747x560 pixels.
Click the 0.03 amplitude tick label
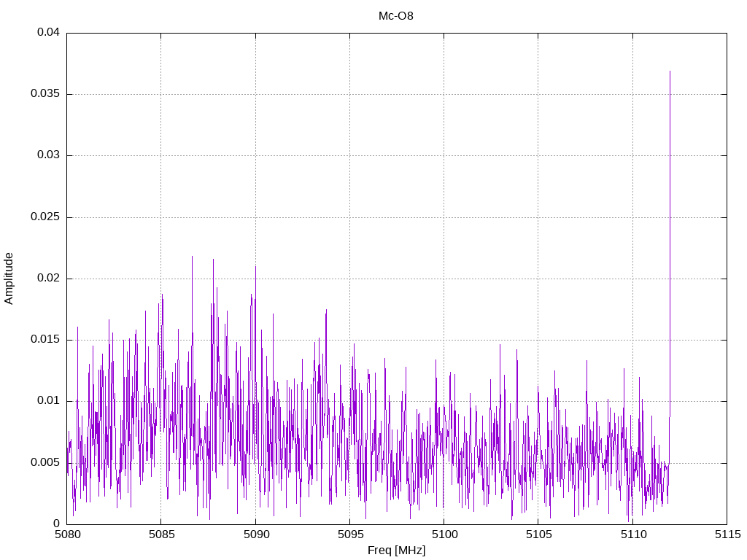(48, 155)
